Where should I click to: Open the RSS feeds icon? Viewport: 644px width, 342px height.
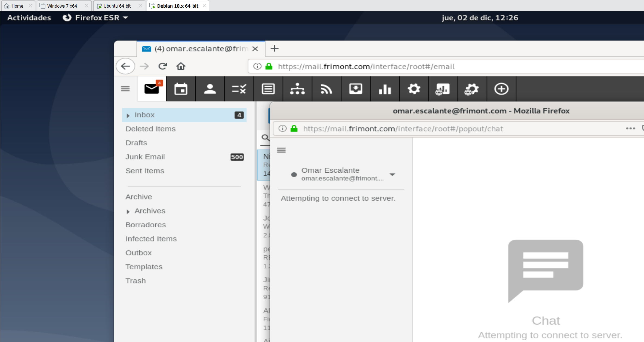tap(326, 89)
